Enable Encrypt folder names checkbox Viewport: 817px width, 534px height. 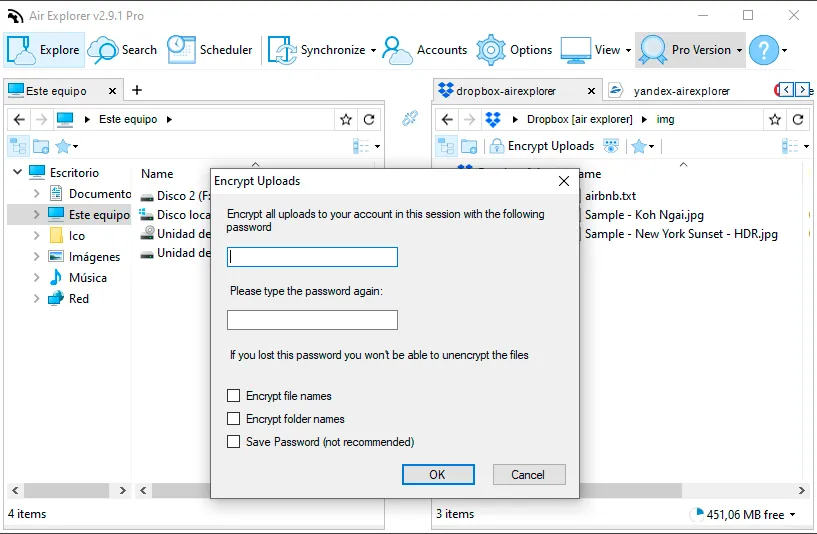tap(233, 418)
